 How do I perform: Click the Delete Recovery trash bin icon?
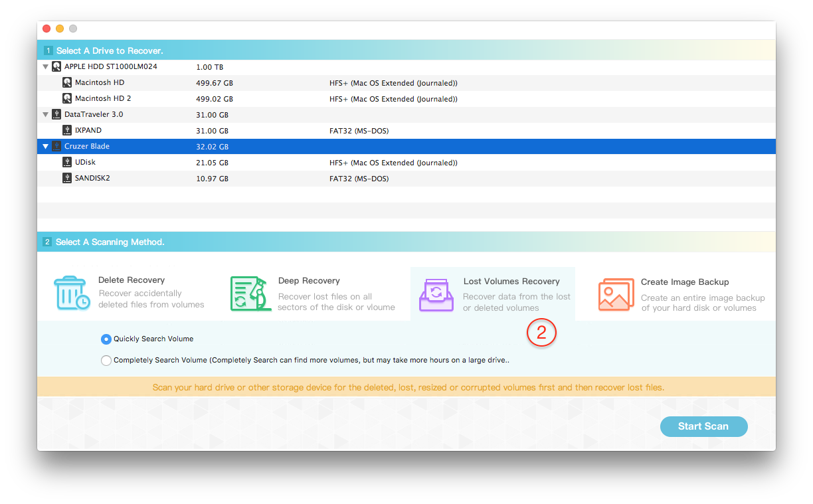tap(72, 294)
